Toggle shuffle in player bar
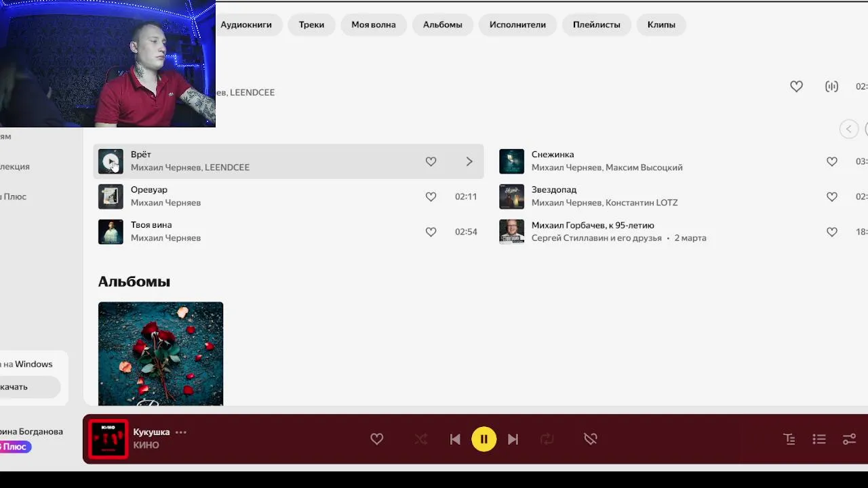 point(421,439)
